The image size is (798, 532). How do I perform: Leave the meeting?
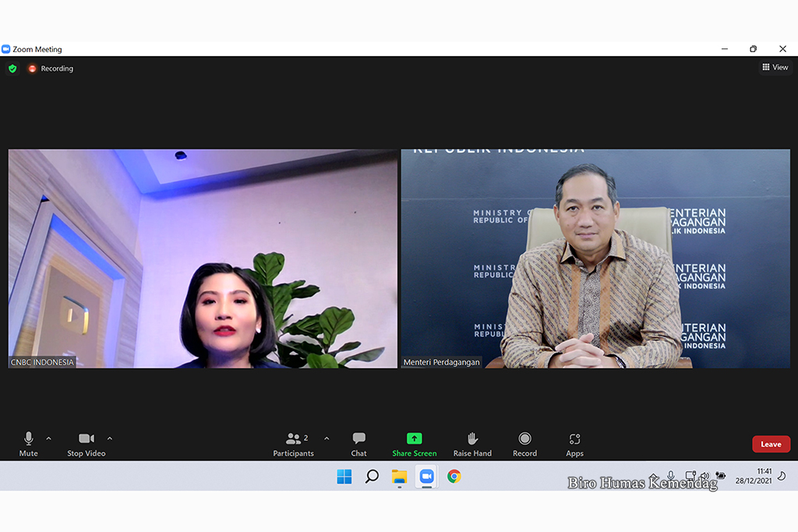(x=771, y=444)
